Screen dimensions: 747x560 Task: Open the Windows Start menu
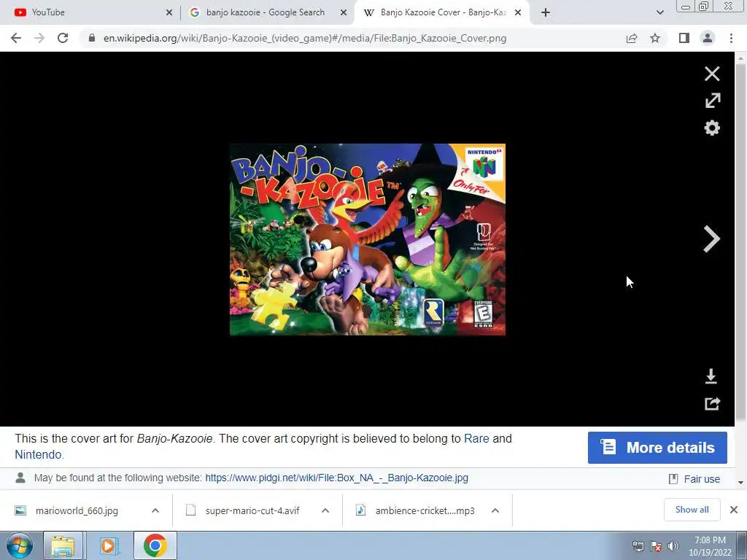(20, 545)
